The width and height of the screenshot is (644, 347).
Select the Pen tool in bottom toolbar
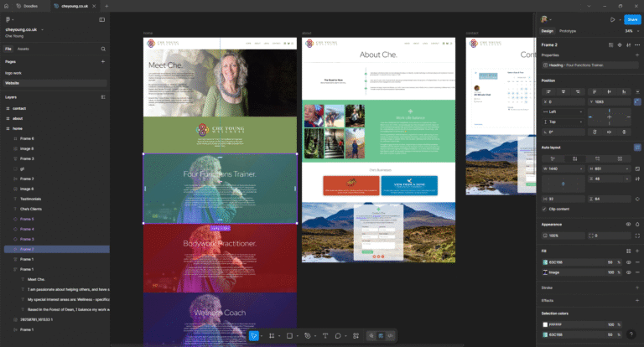[307, 336]
